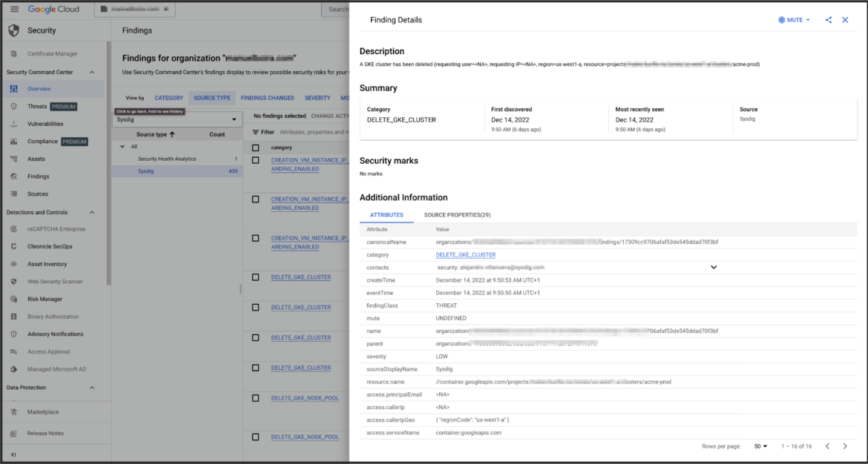This screenshot has height=464, width=868.
Task: Check the third CREATION_VM_INSTANCE_IP row checkbox
Action: pos(256,239)
